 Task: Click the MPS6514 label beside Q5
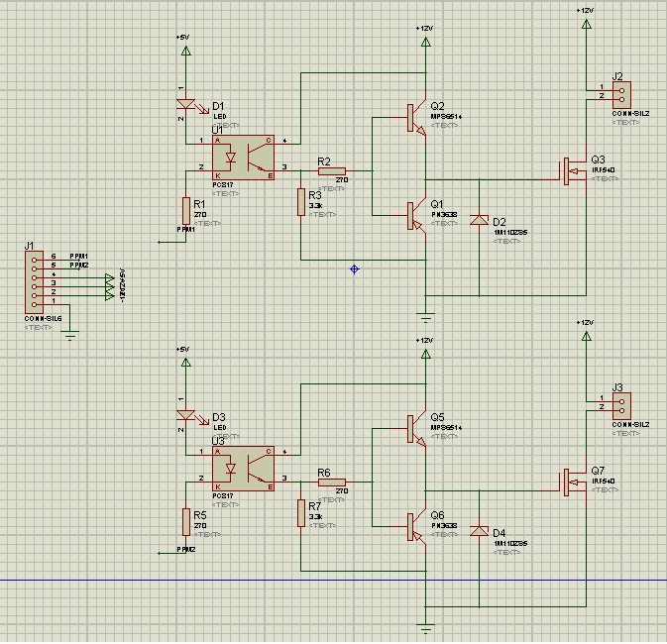coord(446,427)
